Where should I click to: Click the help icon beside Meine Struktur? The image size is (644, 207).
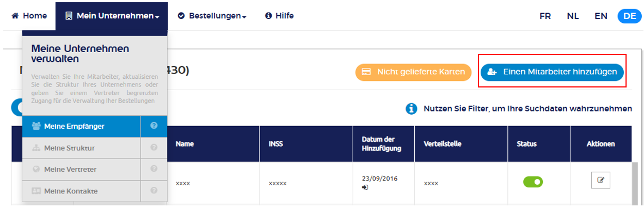154,147
